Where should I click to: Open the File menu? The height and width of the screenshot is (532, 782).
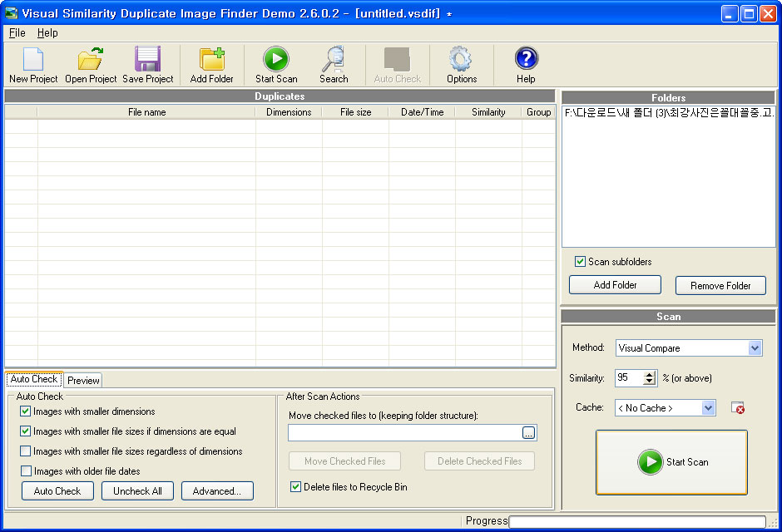[17, 33]
